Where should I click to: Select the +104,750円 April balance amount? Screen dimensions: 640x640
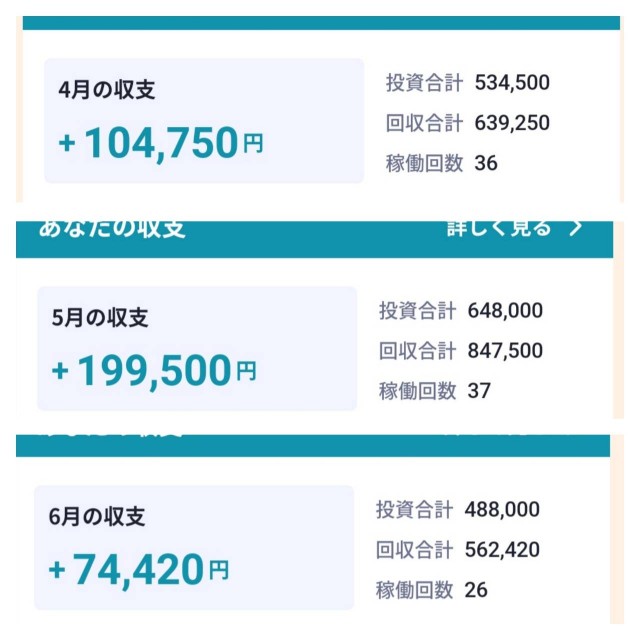(160, 144)
